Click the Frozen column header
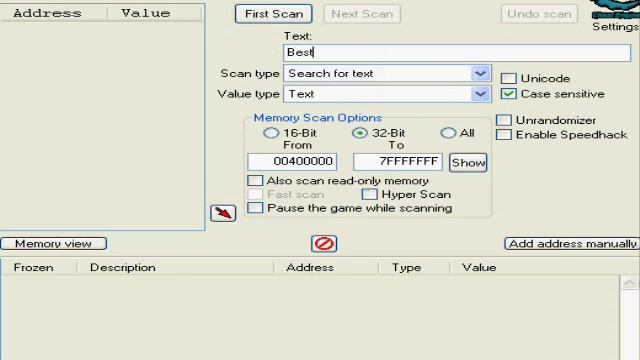This screenshot has height=360, width=640. pyautogui.click(x=38, y=267)
